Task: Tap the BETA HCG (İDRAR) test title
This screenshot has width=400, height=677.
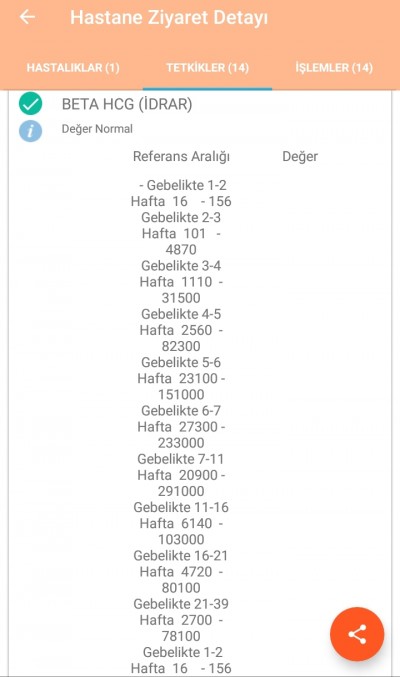Action: coord(127,104)
